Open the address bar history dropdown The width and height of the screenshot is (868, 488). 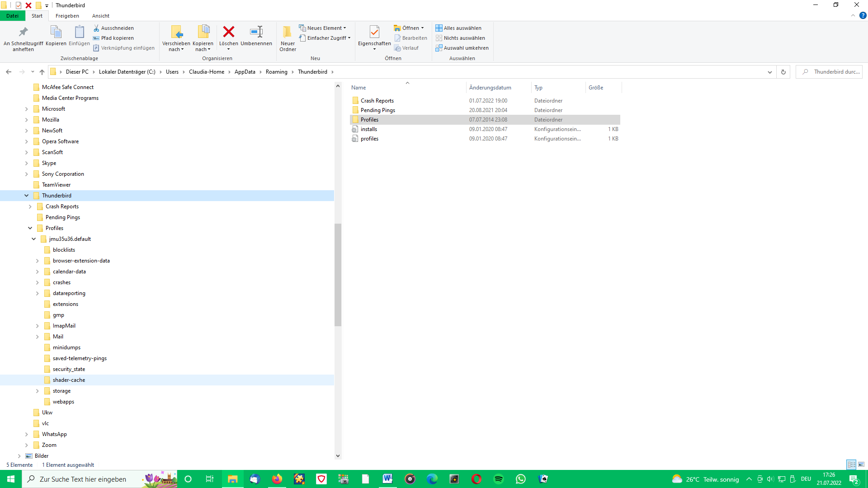point(770,72)
